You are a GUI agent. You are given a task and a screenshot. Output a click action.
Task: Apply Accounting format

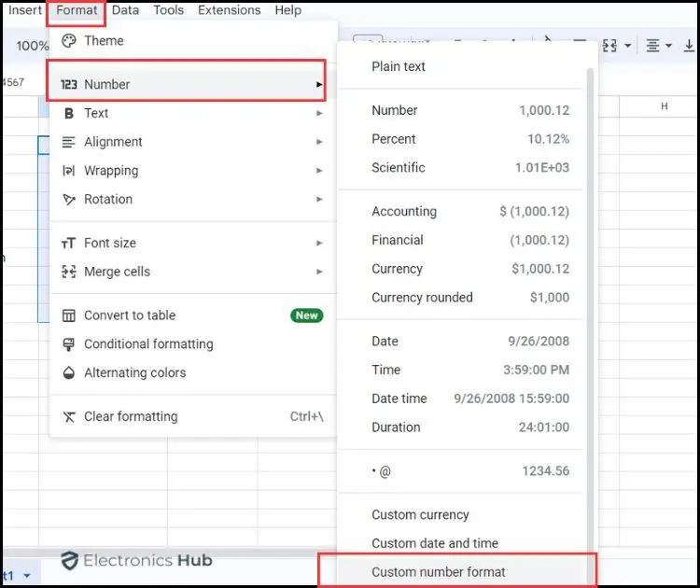point(462,211)
